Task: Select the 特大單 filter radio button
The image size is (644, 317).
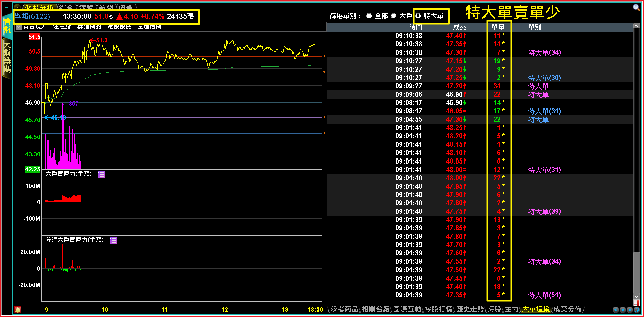Action: coord(418,16)
